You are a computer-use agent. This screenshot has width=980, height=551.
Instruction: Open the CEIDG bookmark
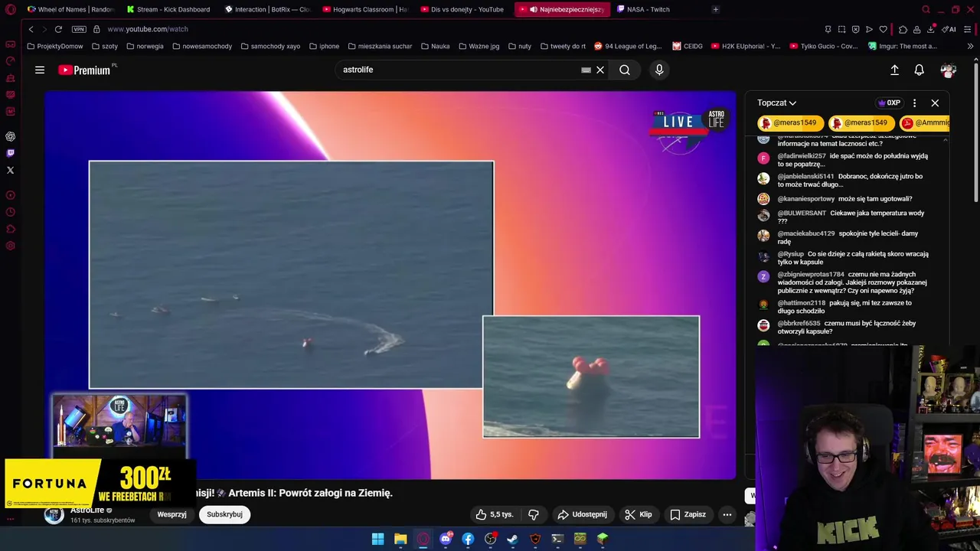688,46
